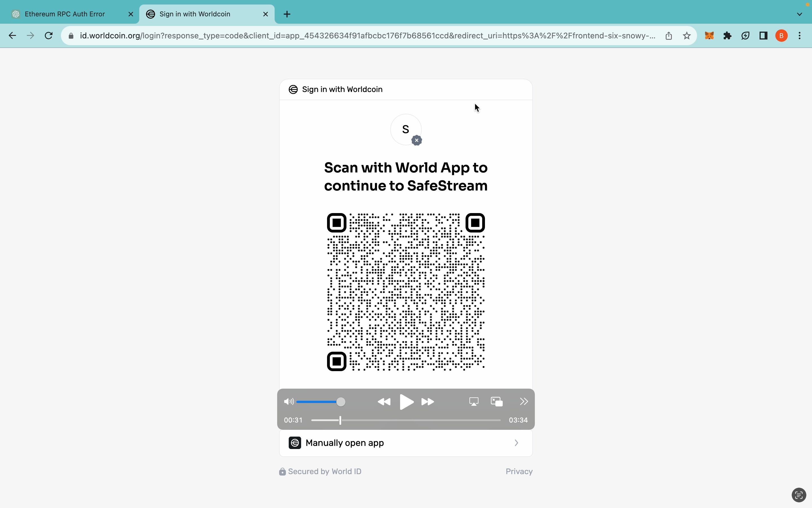This screenshot has width=812, height=508.
Task: Click Secured by World ID text
Action: point(325,471)
